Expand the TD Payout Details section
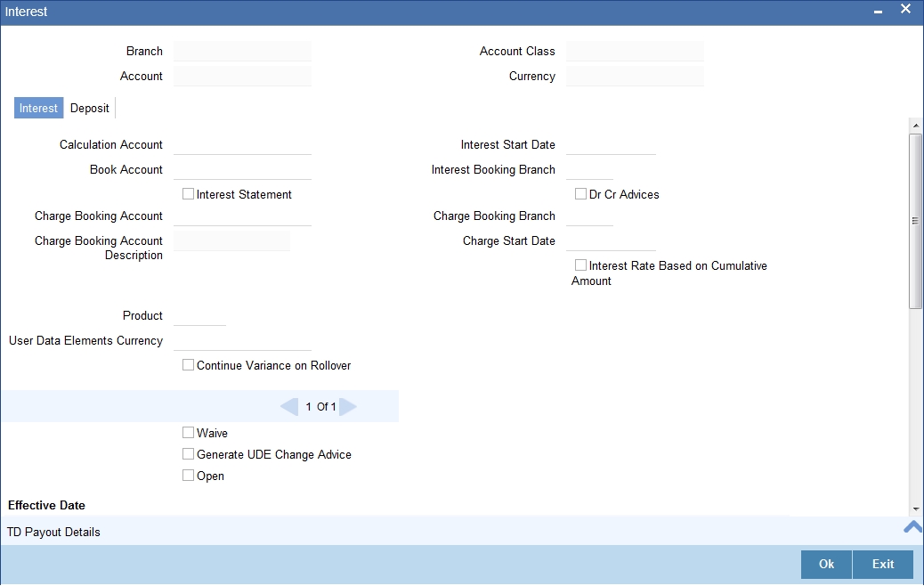This screenshot has width=924, height=586. 53,532
